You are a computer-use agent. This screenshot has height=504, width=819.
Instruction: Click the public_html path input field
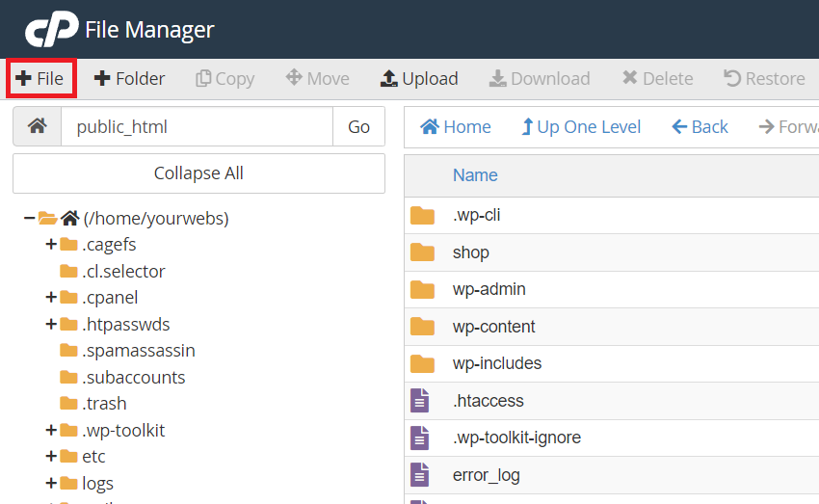pos(197,127)
